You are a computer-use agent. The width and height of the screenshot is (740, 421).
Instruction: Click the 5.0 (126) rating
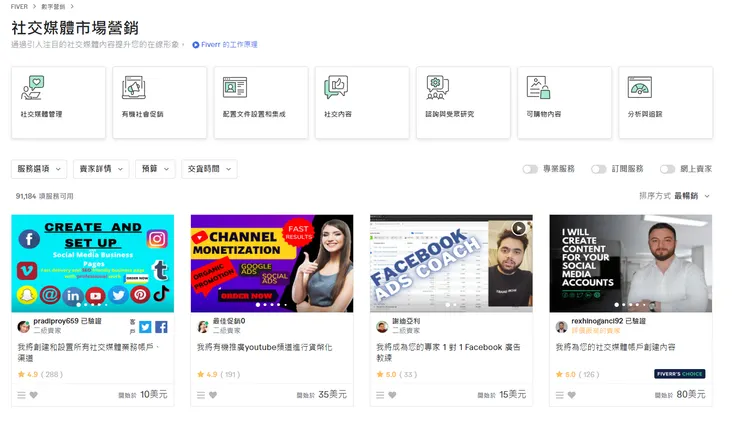(577, 374)
